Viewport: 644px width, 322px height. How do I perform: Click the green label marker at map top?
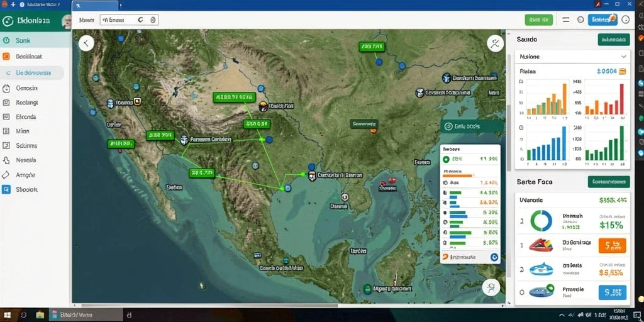pyautogui.click(x=372, y=47)
